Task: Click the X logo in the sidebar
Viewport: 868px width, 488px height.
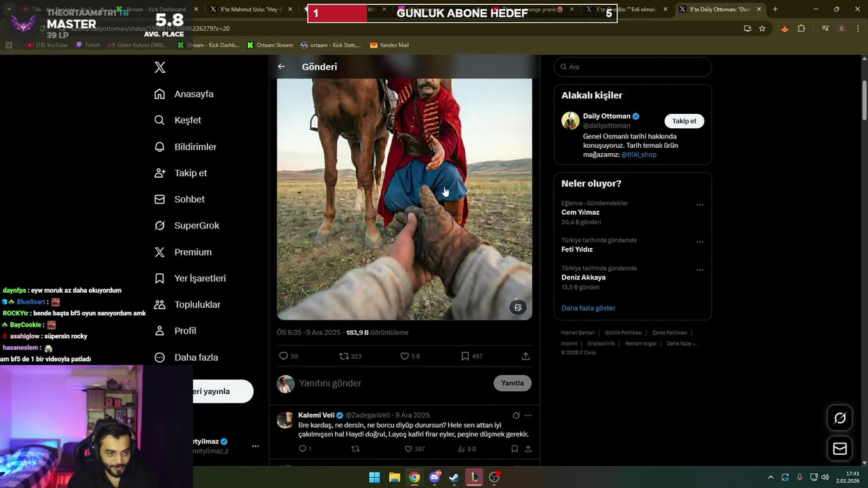Action: pyautogui.click(x=160, y=67)
